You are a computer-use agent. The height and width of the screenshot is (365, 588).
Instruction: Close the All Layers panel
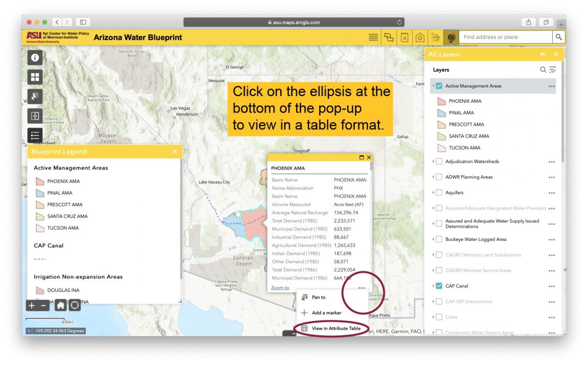coord(556,54)
